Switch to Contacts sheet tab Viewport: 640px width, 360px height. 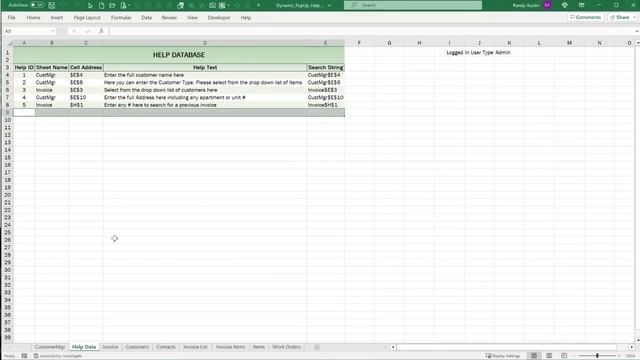coord(166,347)
